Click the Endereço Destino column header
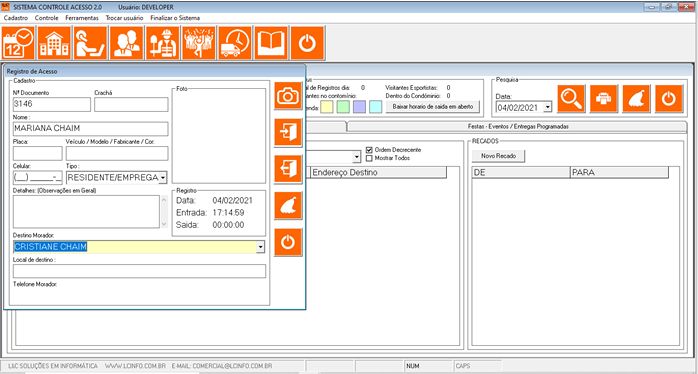The image size is (698, 374). pos(378,172)
